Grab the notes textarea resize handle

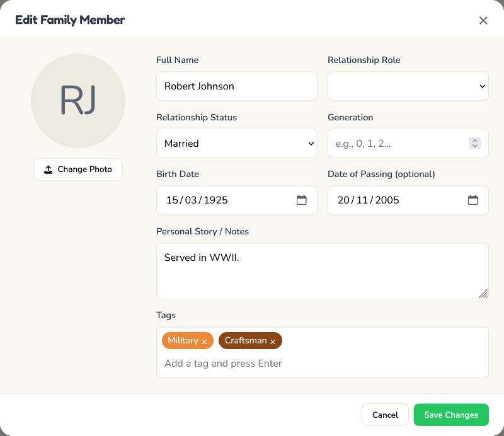click(x=483, y=294)
